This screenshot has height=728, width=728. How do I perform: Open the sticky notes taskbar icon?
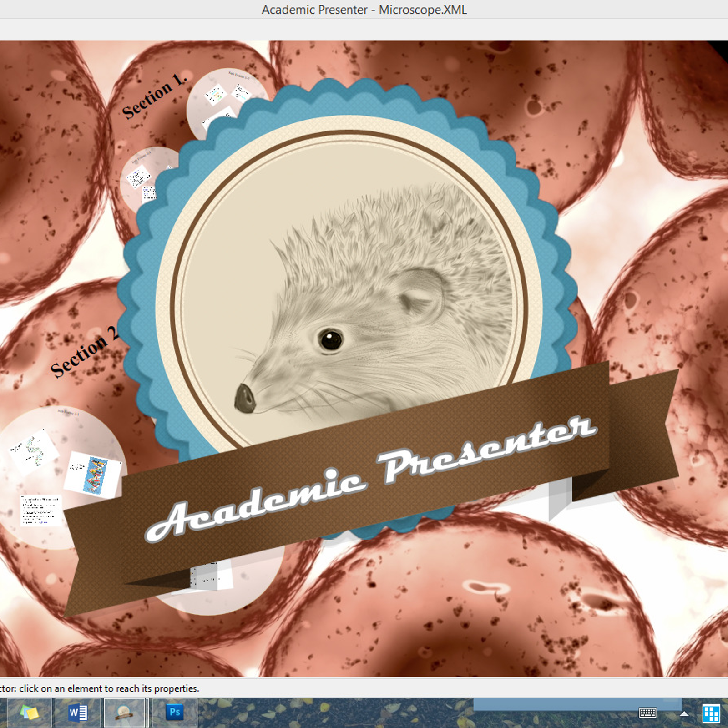pyautogui.click(x=29, y=713)
